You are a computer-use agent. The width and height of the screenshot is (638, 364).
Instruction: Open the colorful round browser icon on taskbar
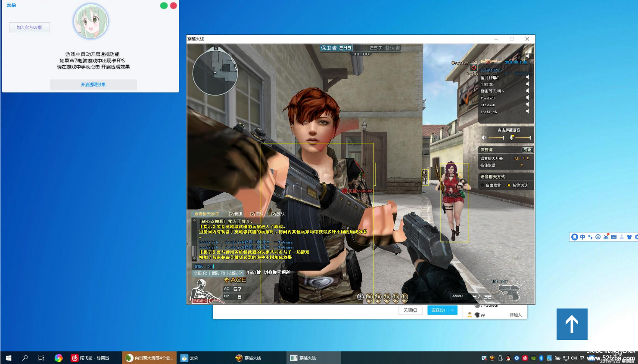[59, 358]
